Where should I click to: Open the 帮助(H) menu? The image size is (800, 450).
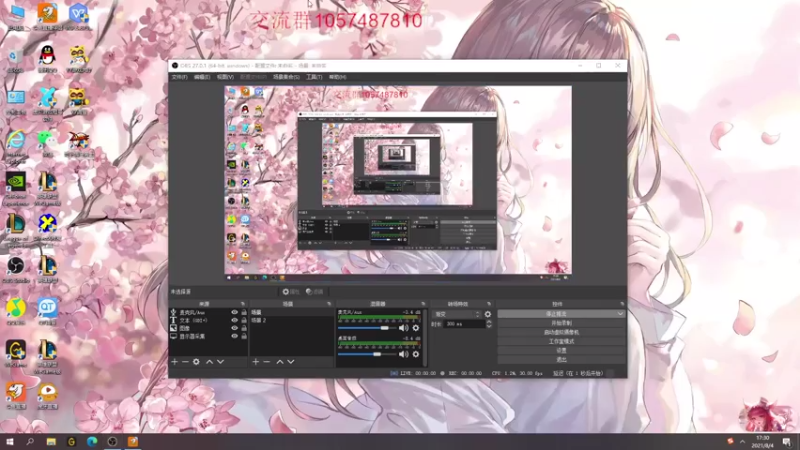pyautogui.click(x=337, y=77)
